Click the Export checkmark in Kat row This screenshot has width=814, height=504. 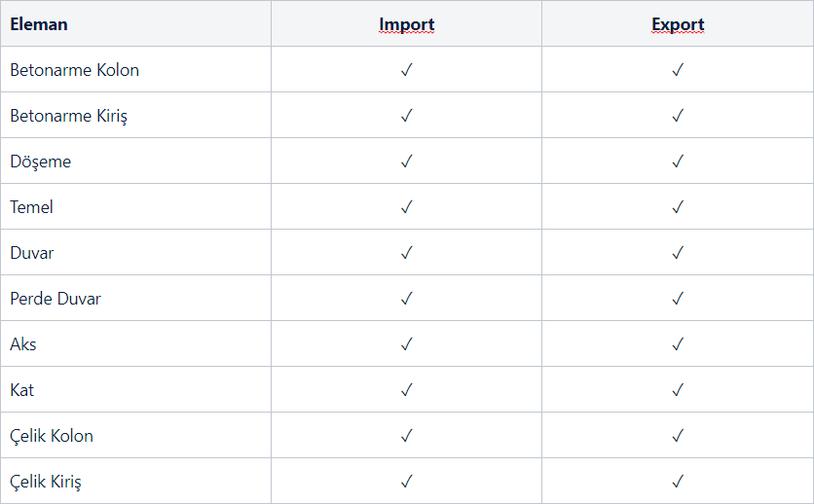[x=678, y=390]
